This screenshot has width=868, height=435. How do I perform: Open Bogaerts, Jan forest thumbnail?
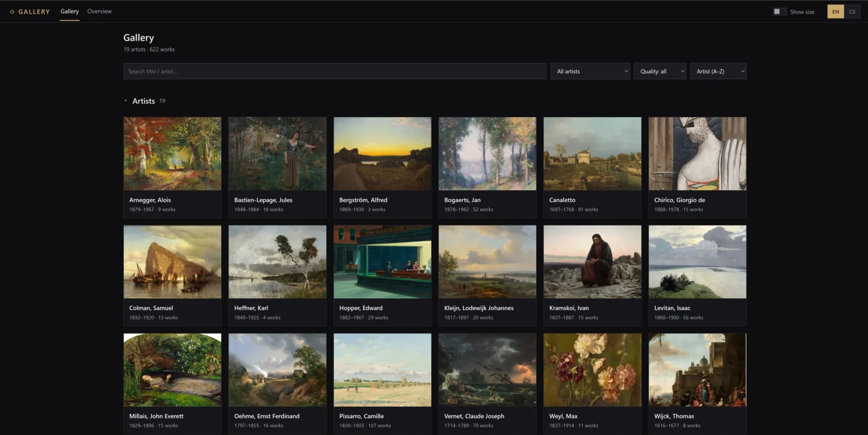point(487,153)
